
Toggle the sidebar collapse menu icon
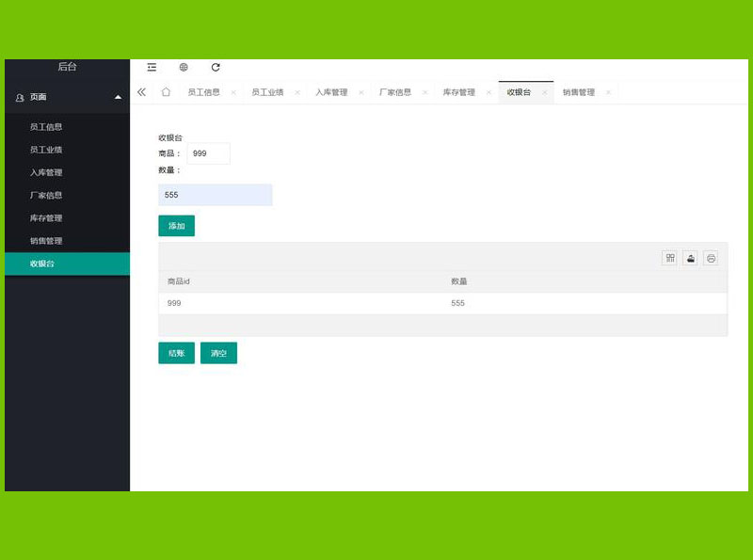(x=152, y=67)
